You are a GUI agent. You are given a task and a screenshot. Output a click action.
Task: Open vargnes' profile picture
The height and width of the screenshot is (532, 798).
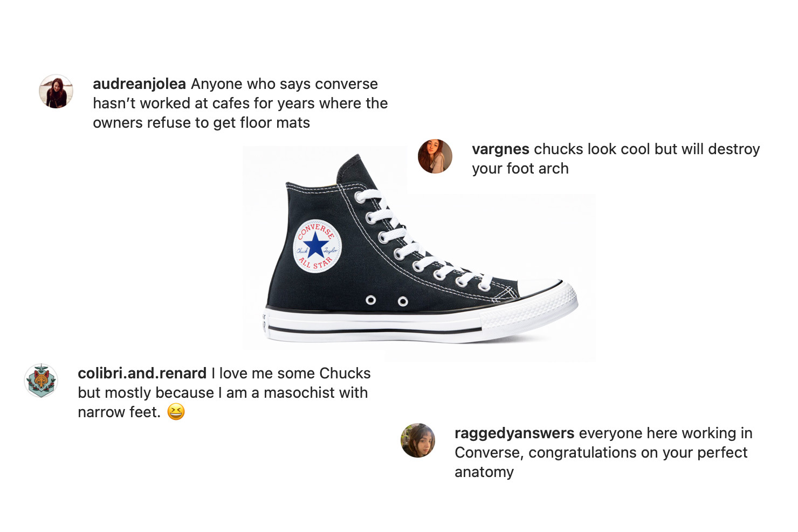(x=435, y=156)
